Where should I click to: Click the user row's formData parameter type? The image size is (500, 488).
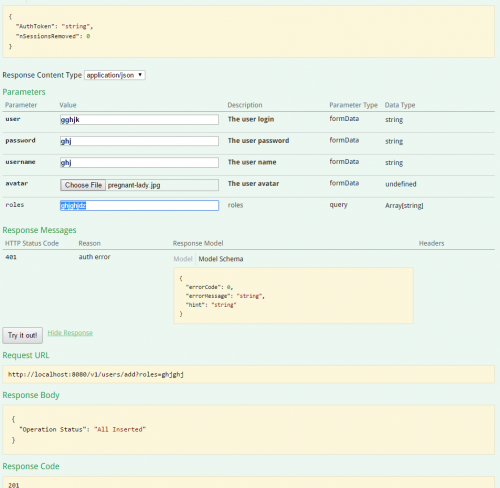click(x=344, y=119)
